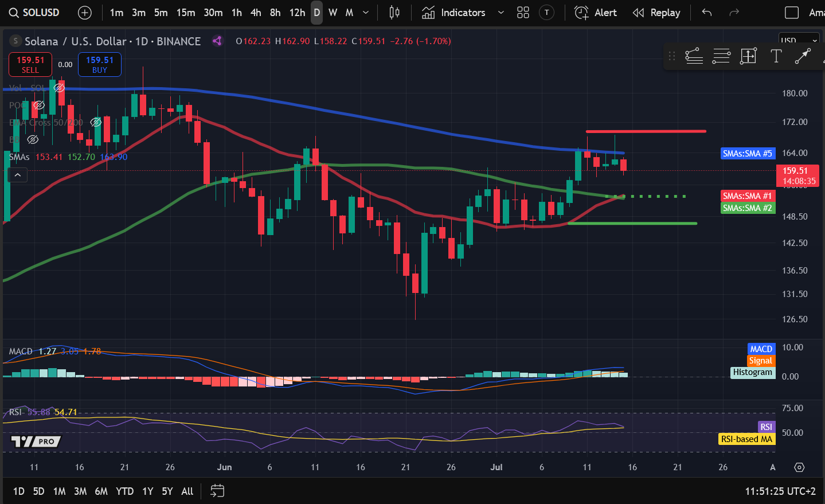The image size is (825, 504).
Task: Click the SMAs:SMA #2 green label
Action: [x=748, y=208]
